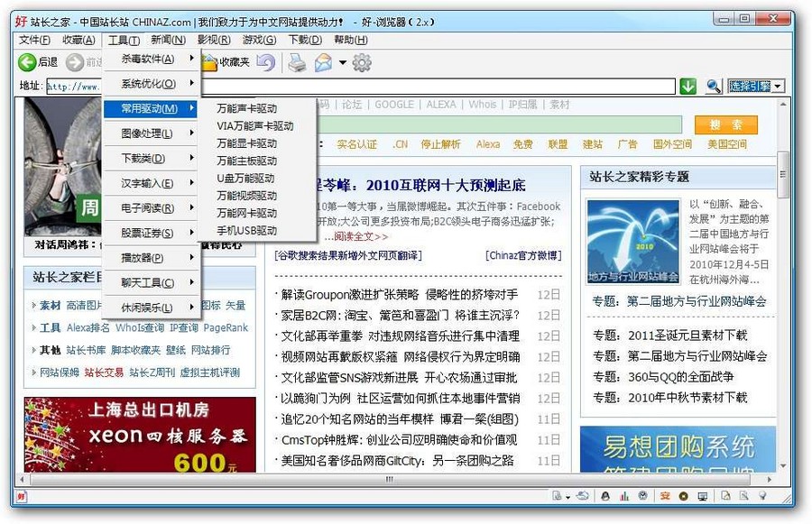
Task: Click the grey Forward (前进) arrow icon
Action: [x=75, y=62]
